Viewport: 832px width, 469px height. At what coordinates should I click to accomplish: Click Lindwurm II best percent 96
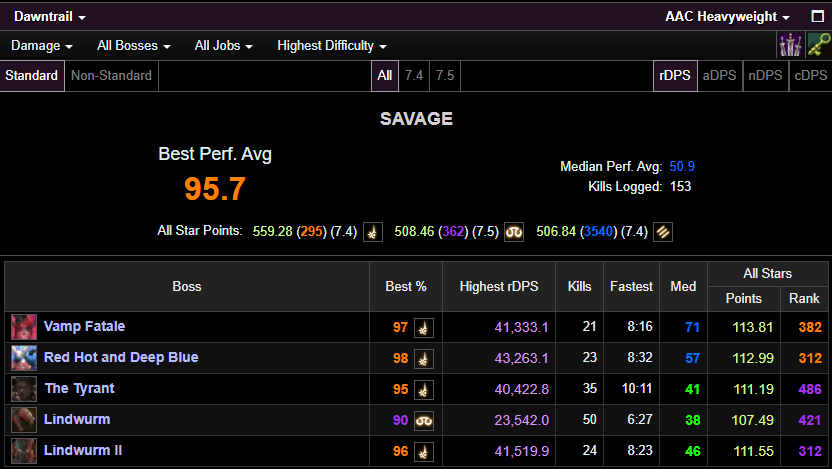pyautogui.click(x=401, y=451)
